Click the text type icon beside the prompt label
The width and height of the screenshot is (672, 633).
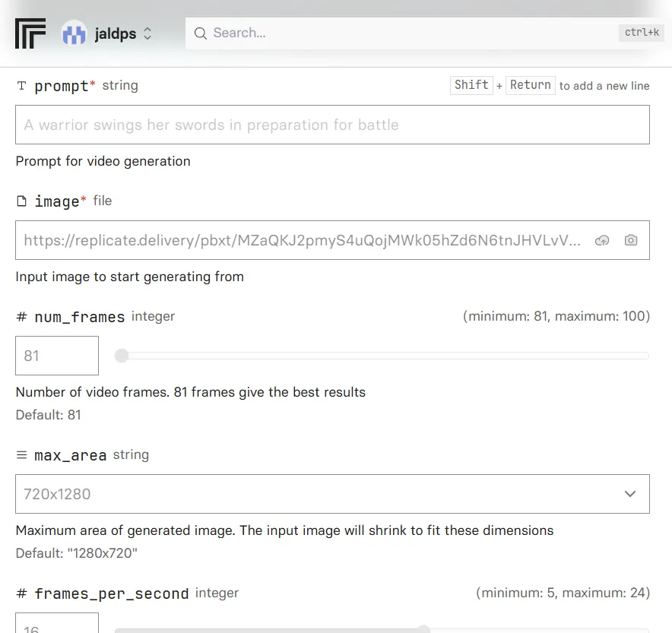[x=21, y=86]
